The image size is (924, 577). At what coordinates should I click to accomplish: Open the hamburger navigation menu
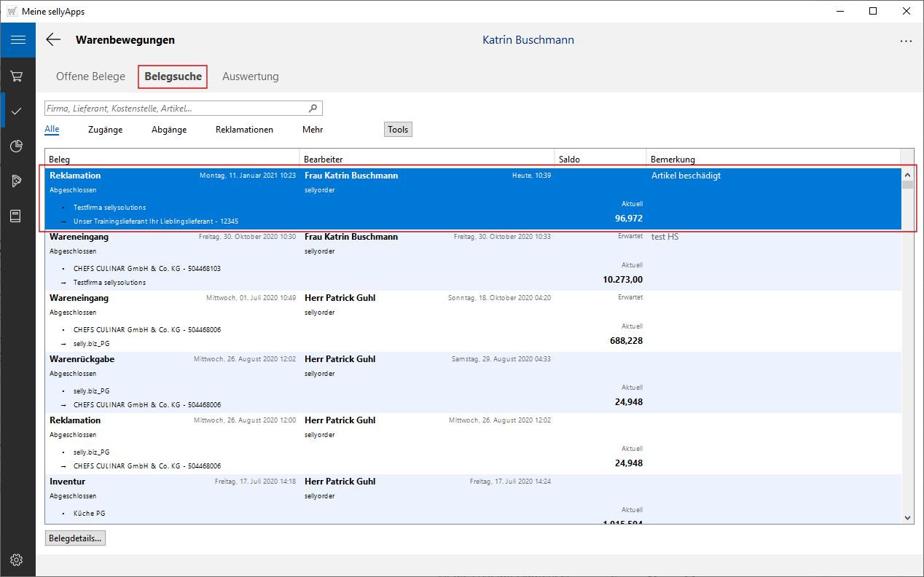17,40
